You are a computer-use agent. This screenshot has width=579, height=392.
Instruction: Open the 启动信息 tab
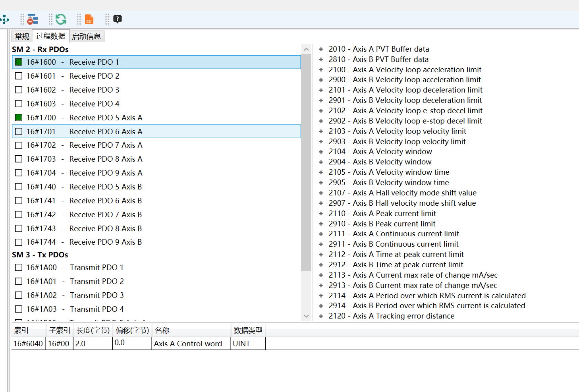[x=87, y=37]
